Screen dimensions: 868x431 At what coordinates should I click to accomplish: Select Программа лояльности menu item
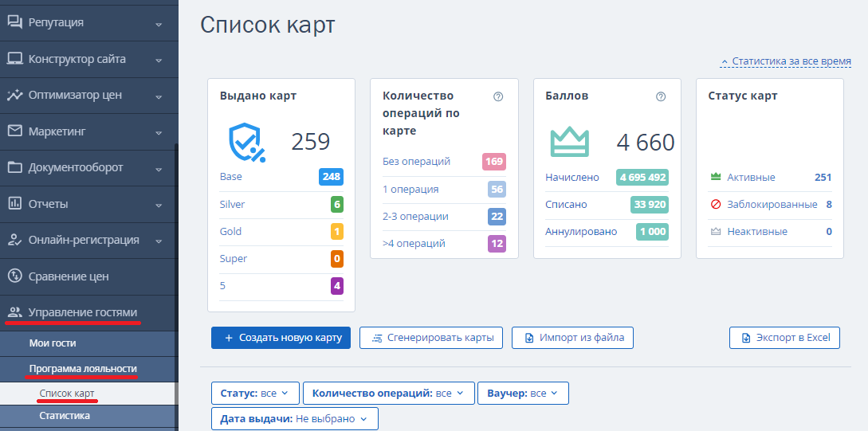(83, 369)
